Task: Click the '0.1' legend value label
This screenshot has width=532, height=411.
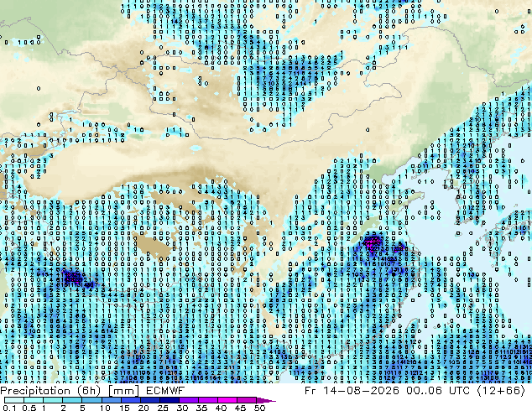Action: click(x=10, y=408)
